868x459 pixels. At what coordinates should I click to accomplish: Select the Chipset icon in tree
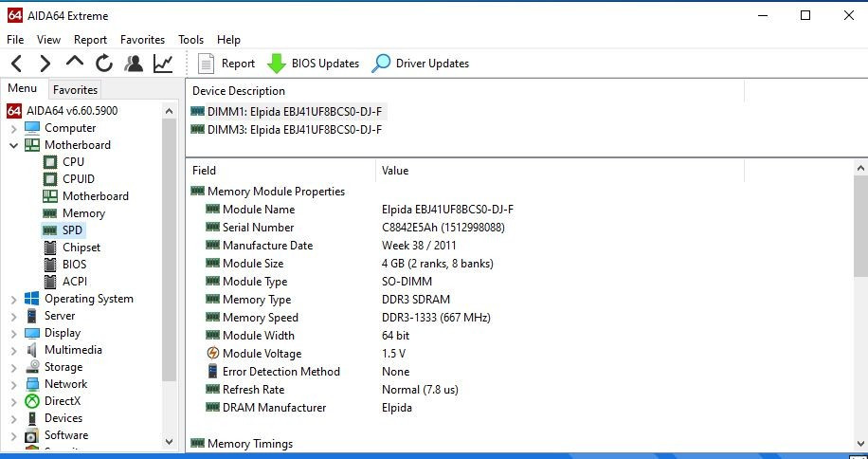pyautogui.click(x=50, y=248)
